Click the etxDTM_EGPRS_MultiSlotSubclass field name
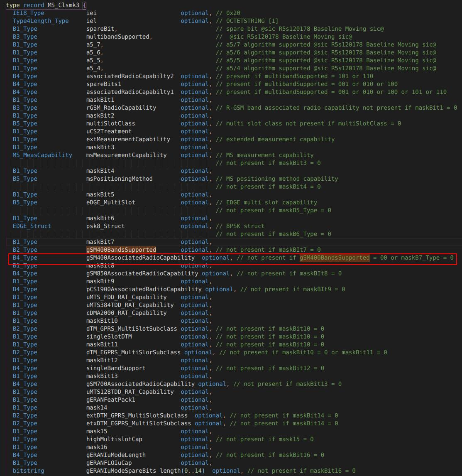 (x=139, y=424)
